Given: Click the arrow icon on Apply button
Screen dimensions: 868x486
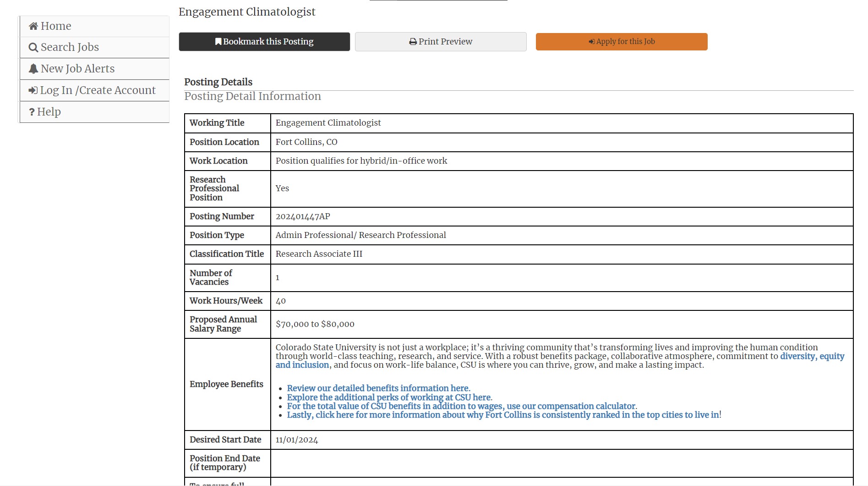Looking at the screenshot, I should 591,42.
